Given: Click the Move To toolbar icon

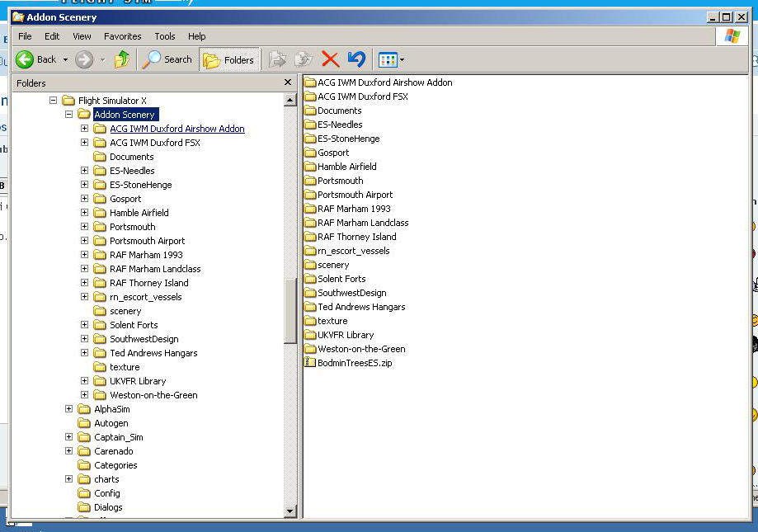Looking at the screenshot, I should click(277, 60).
